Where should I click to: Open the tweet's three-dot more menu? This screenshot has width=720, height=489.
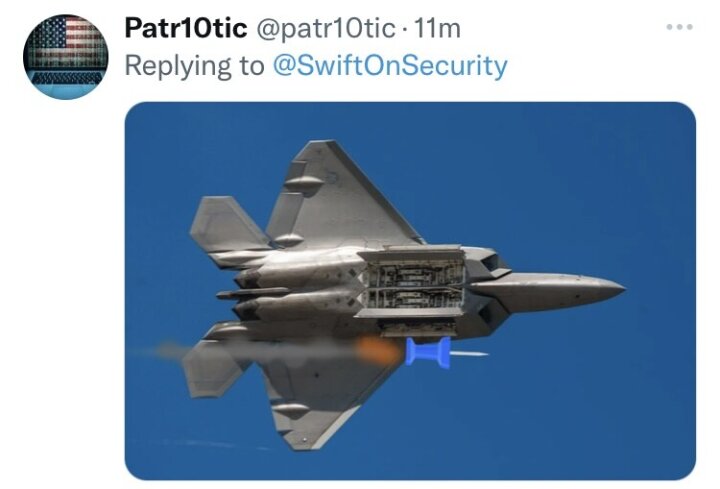pos(680,27)
